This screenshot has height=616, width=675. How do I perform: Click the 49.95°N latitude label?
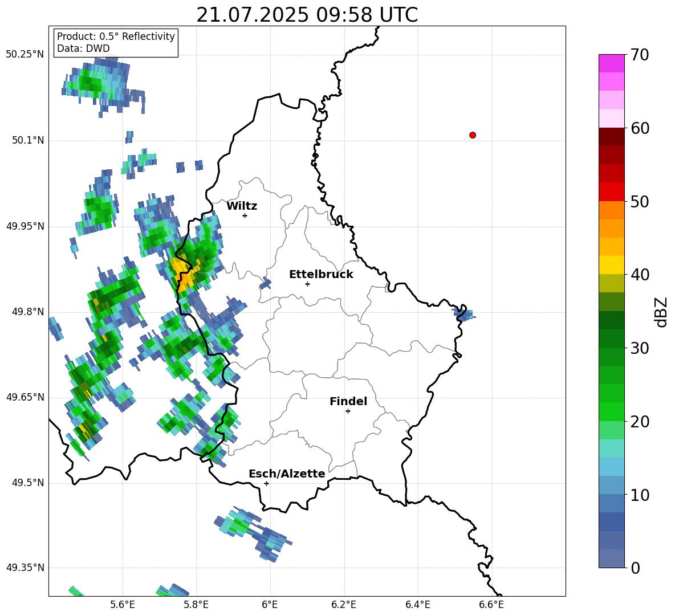coord(25,226)
